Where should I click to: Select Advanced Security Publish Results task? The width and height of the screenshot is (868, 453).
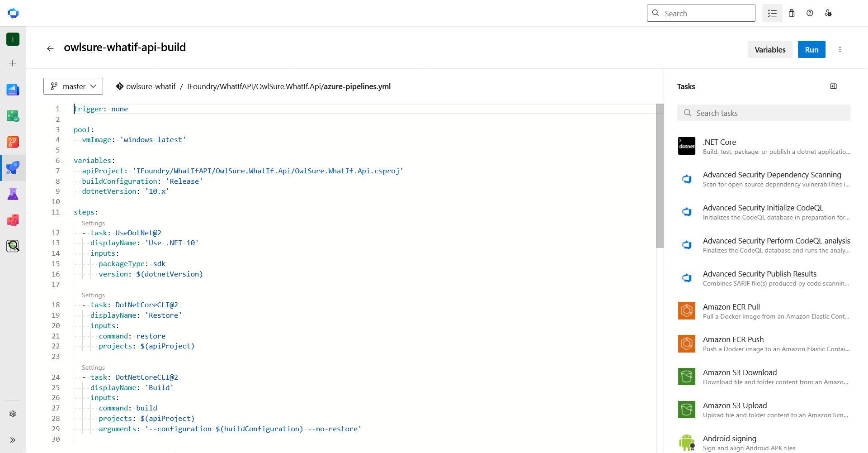pos(764,278)
